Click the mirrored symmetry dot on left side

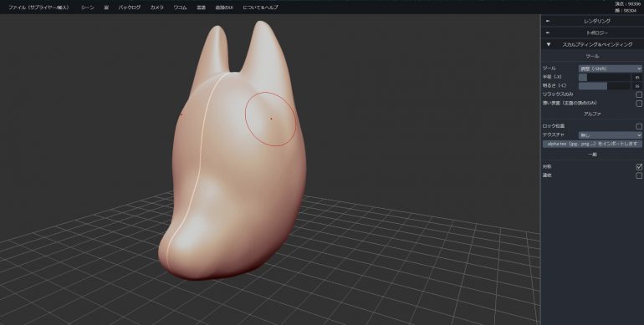point(181,115)
